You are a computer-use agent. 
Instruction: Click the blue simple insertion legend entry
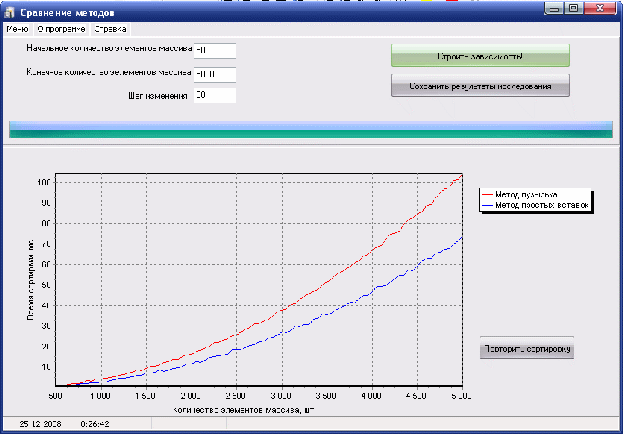(x=535, y=205)
